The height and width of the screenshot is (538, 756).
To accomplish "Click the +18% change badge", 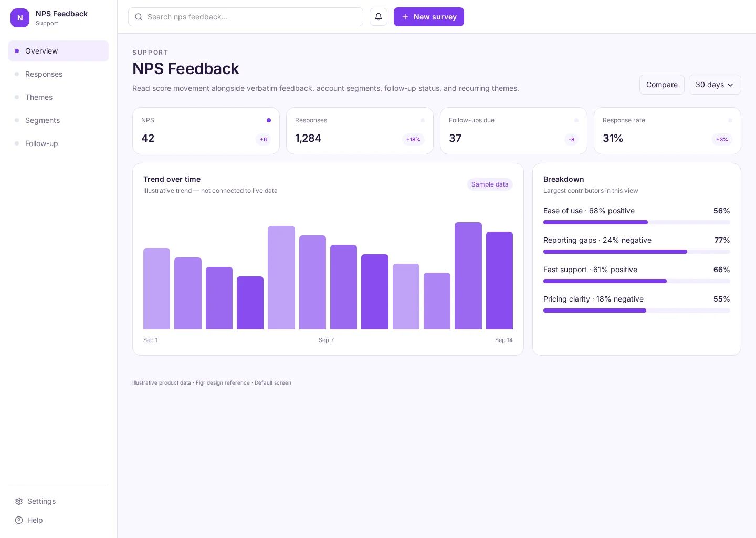I will coord(413,139).
